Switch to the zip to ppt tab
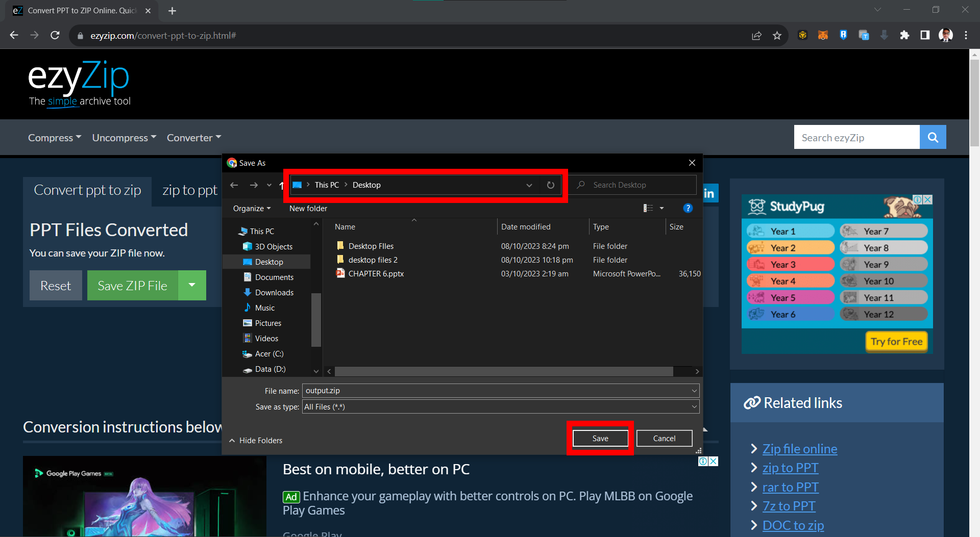The image size is (980, 537). 189,190
